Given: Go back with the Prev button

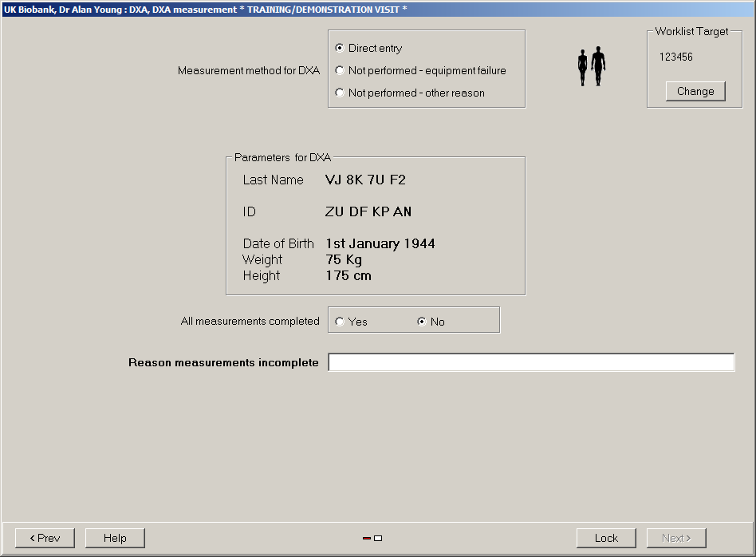Looking at the screenshot, I should (45, 539).
